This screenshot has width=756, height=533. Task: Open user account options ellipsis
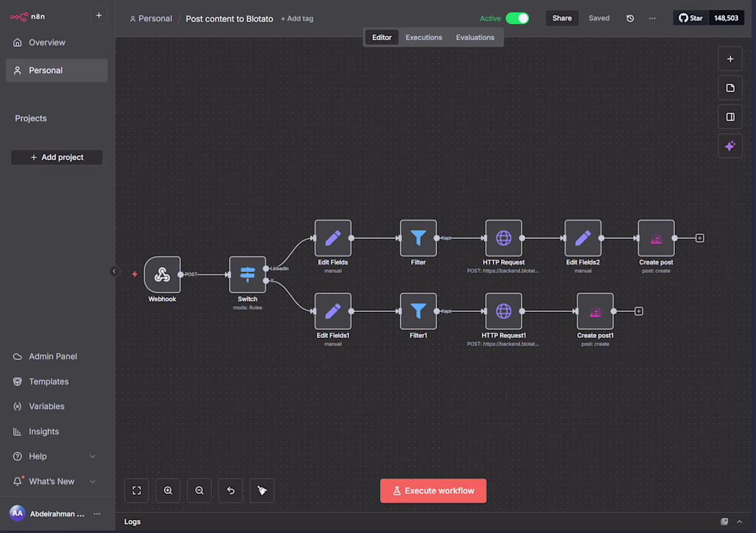click(x=97, y=514)
